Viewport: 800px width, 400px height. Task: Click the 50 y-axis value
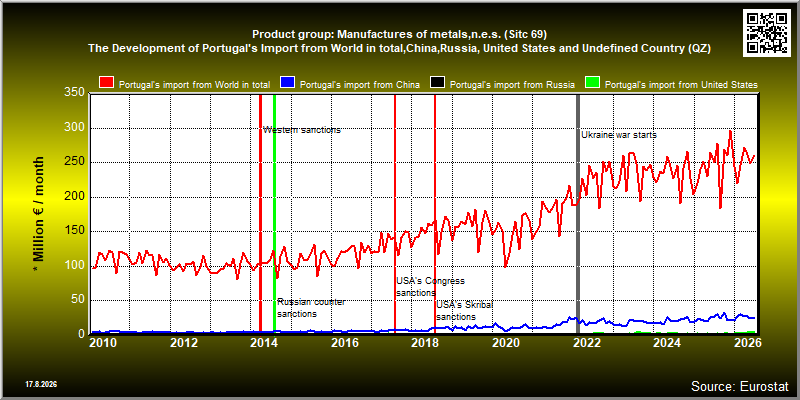point(78,299)
